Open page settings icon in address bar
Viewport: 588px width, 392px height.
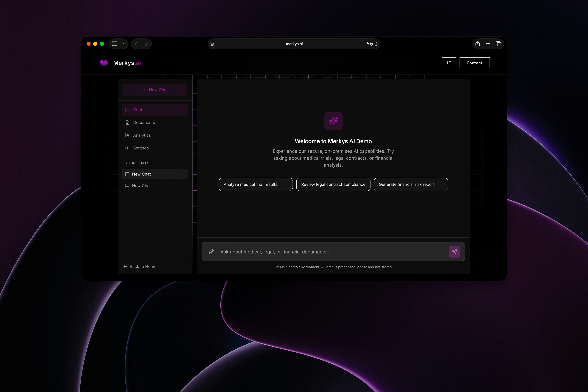click(212, 44)
